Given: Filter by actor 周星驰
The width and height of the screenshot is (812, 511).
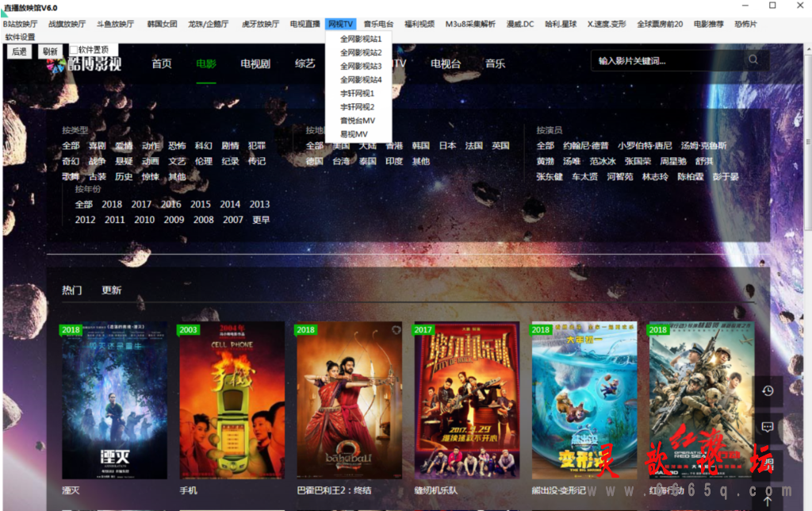Looking at the screenshot, I should click(x=673, y=161).
